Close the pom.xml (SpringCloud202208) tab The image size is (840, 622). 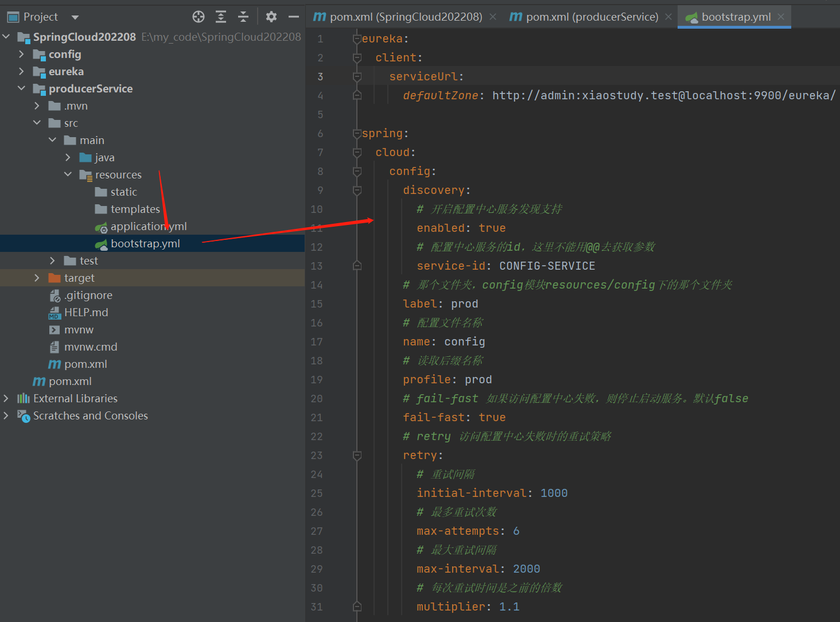(x=493, y=17)
